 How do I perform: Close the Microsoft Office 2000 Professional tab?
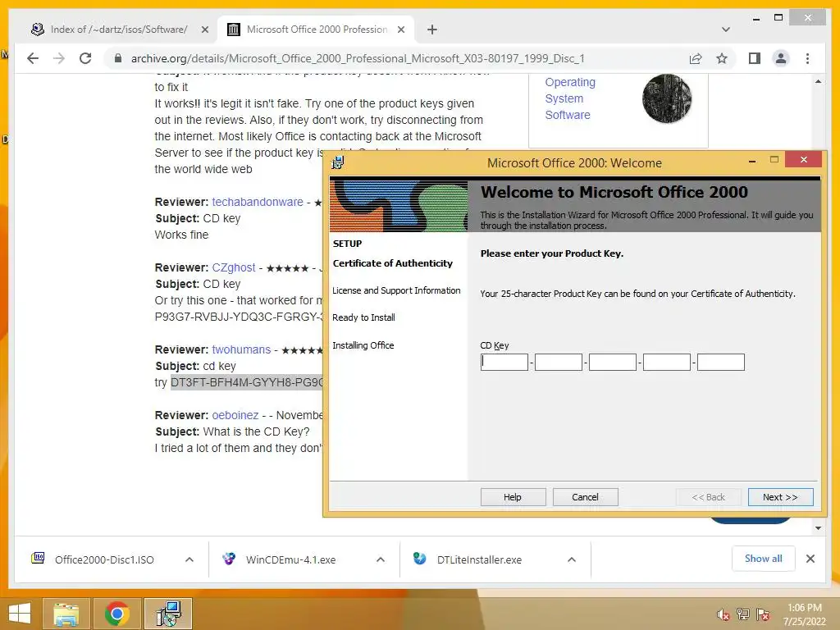point(400,30)
